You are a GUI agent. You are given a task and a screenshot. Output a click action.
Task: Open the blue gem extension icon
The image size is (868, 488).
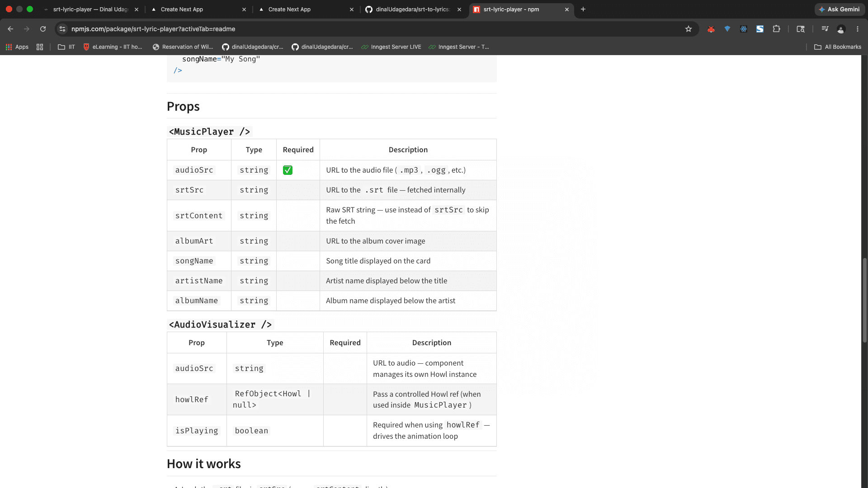(x=727, y=29)
